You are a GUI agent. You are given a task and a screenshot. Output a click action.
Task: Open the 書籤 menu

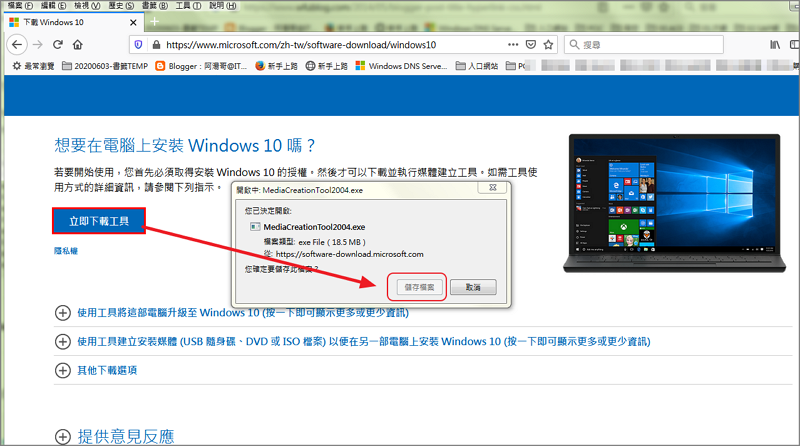tap(155, 6)
